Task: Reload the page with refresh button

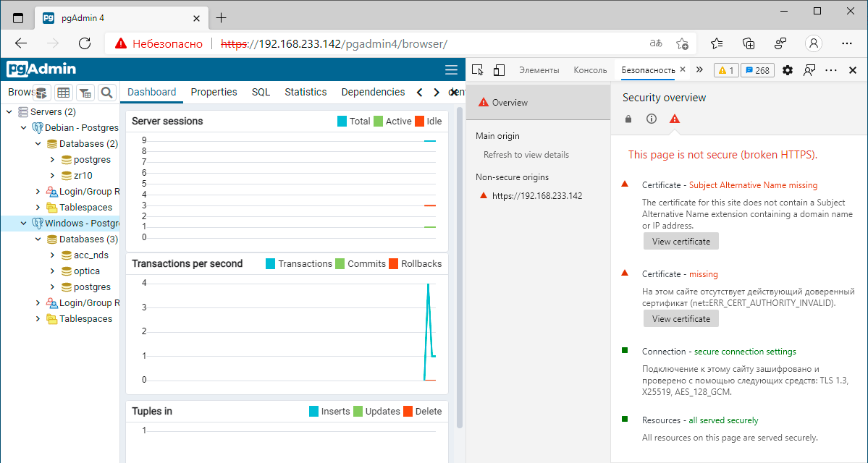Action: 85,43
